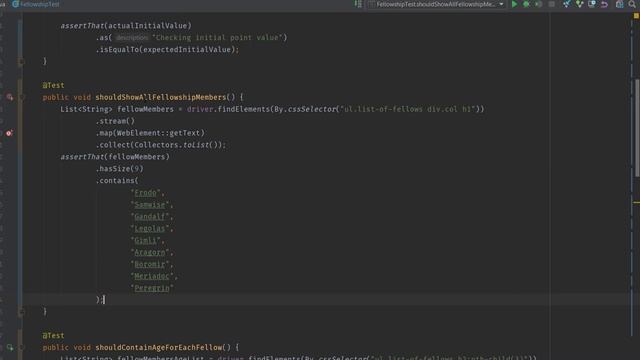Screen dimensions: 640x360
Task: Click the shouldContainAgeForEachFellow method name
Action: 159,347
